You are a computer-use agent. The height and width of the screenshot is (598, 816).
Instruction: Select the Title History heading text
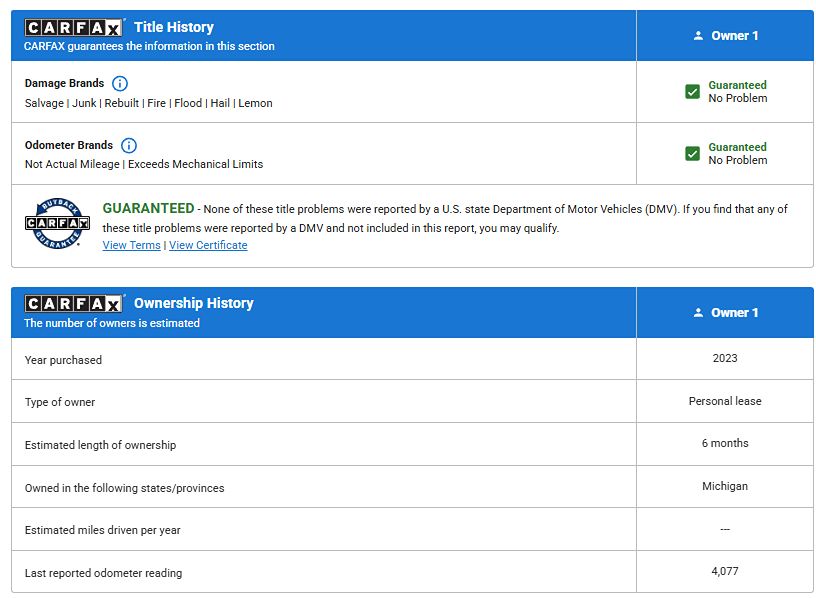[173, 28]
